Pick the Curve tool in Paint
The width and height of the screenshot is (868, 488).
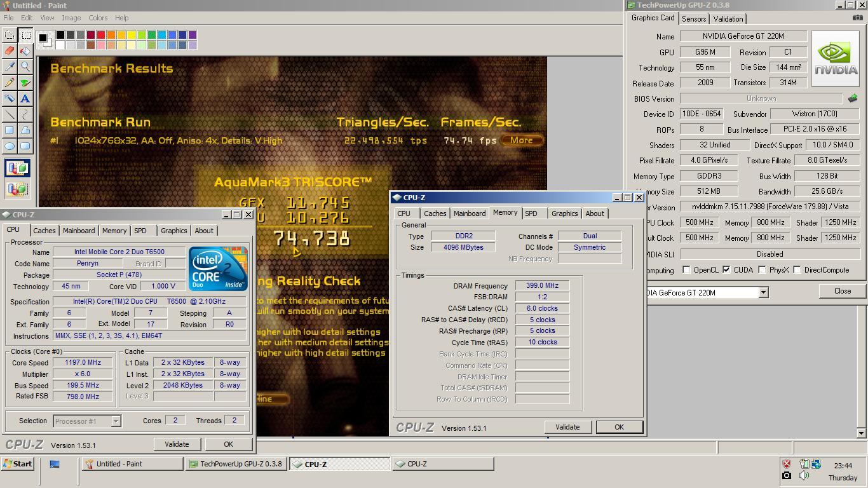tap(25, 114)
